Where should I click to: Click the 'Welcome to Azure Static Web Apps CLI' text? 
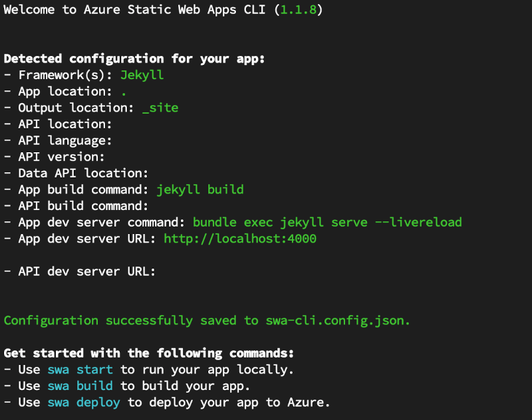point(135,9)
